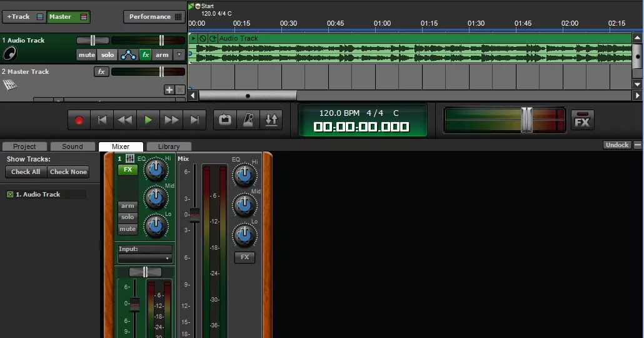Open the mixer Input dropdown
The image size is (644, 338).
click(x=145, y=259)
